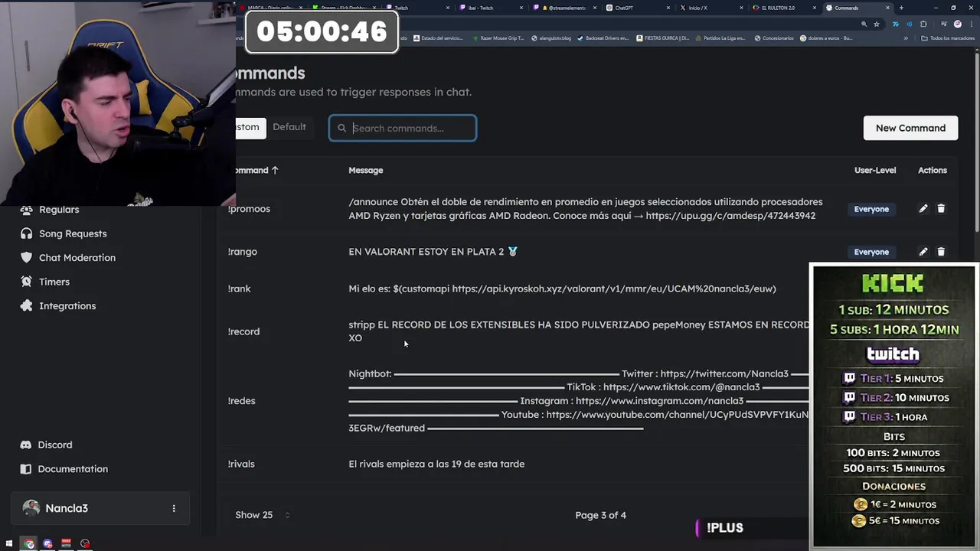This screenshot has height=551, width=980.
Task: Open Song Requests in the sidebar
Action: (x=64, y=233)
